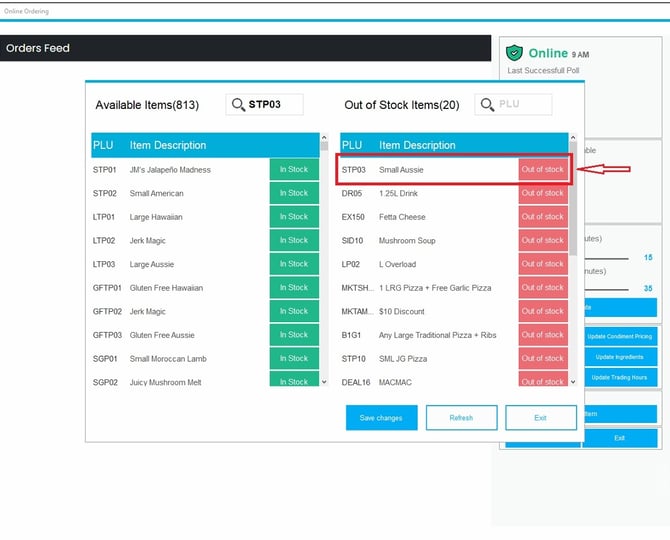Viewport: 670px width, 540px height.
Task: Click the magnifier icon in Available Items search
Action: [x=238, y=105]
